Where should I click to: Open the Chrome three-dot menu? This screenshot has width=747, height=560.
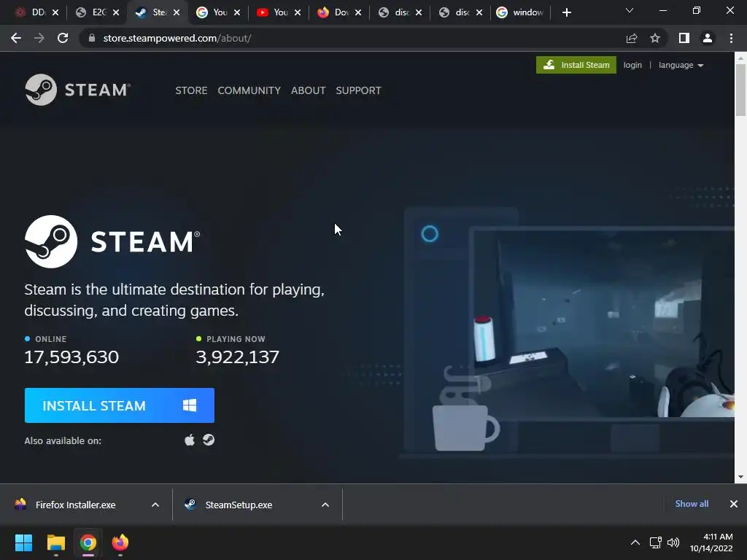point(731,38)
